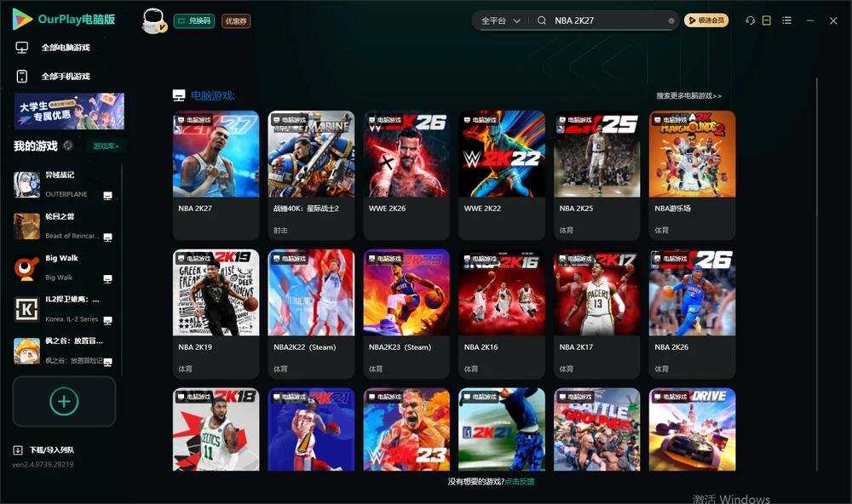Click the search magnifier icon
Screen dimensions: 852x504
tap(542, 20)
